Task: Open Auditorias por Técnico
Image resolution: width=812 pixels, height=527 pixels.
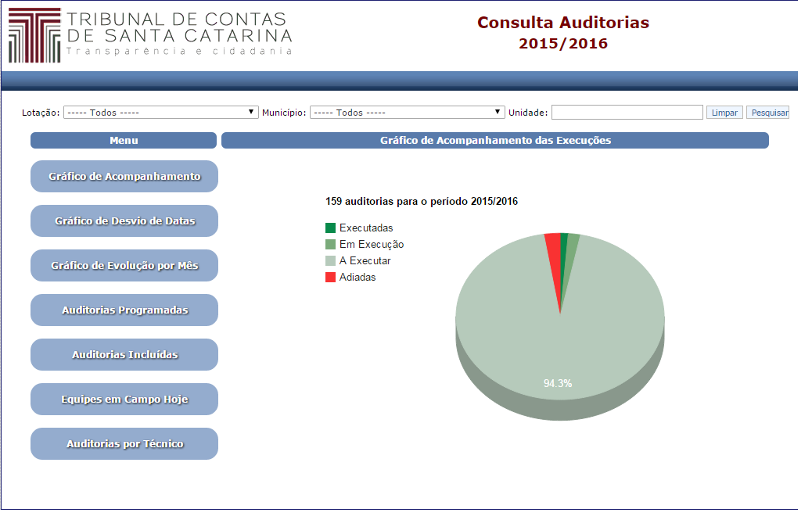Action: (124, 443)
